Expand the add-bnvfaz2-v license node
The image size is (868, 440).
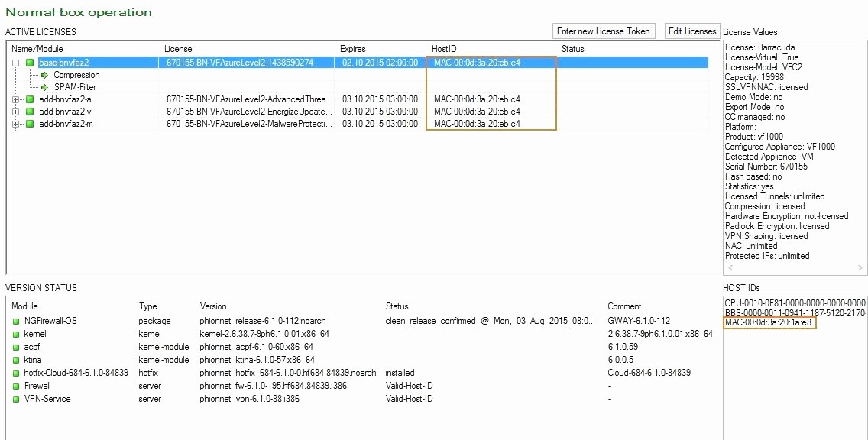click(16, 112)
